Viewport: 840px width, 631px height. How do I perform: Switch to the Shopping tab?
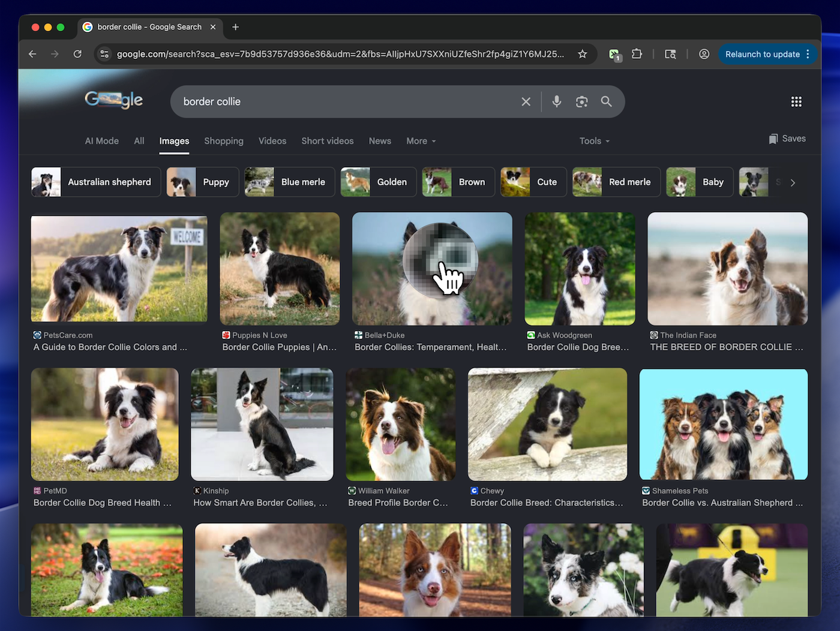pyautogui.click(x=223, y=141)
